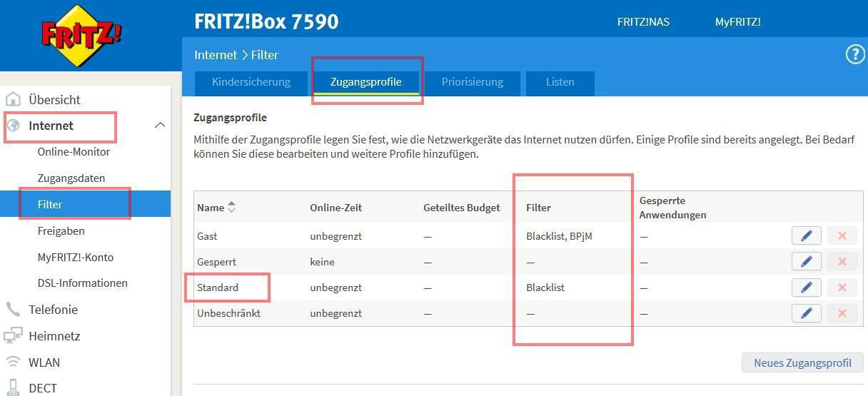Edit the Gesperrt profile with pencil icon
This screenshot has height=396, width=868.
click(x=807, y=261)
